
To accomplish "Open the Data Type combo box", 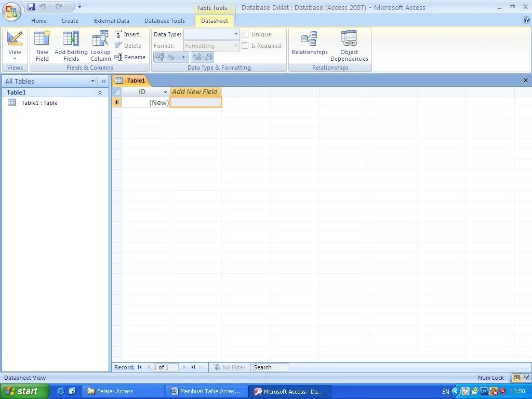I will click(211, 34).
